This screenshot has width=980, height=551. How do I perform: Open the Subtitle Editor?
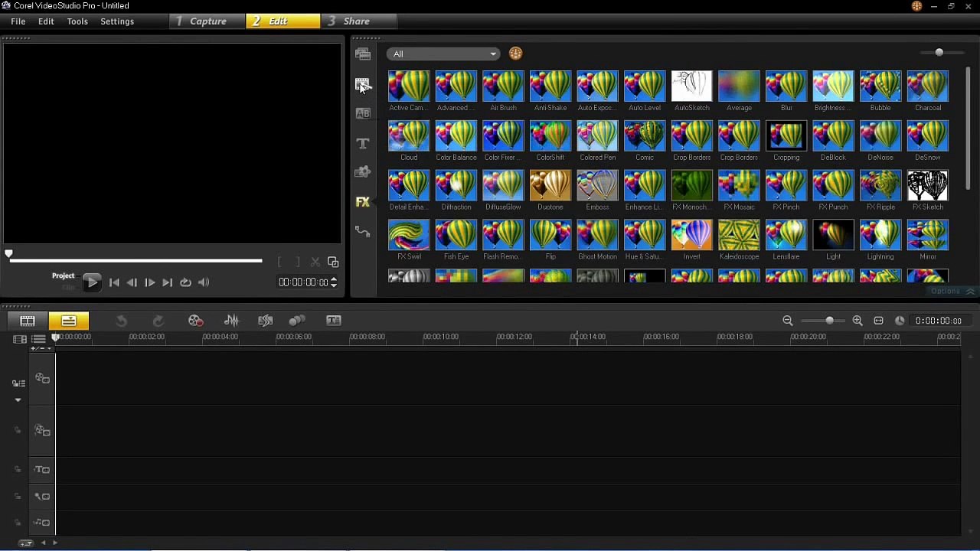point(334,321)
